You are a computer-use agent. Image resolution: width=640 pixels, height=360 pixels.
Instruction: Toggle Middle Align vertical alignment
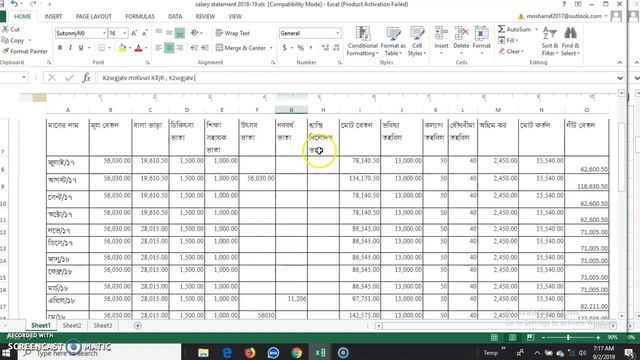[169, 33]
